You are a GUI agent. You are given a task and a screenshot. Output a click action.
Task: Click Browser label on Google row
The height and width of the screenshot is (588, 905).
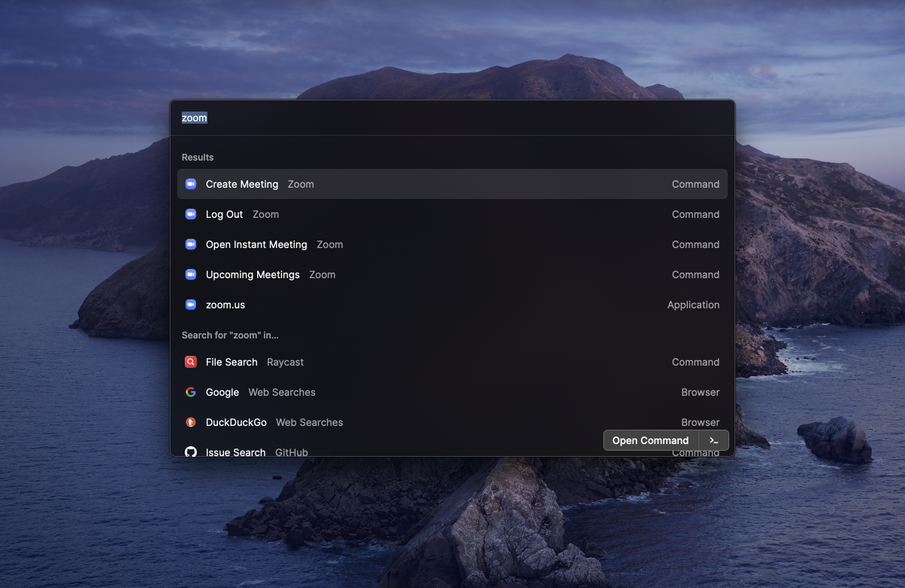701,392
